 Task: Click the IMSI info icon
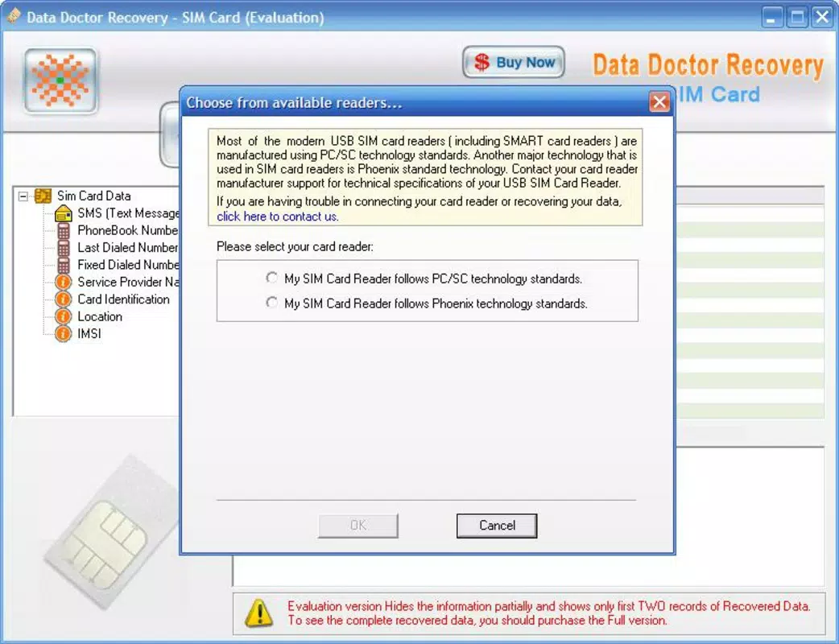[63, 333]
